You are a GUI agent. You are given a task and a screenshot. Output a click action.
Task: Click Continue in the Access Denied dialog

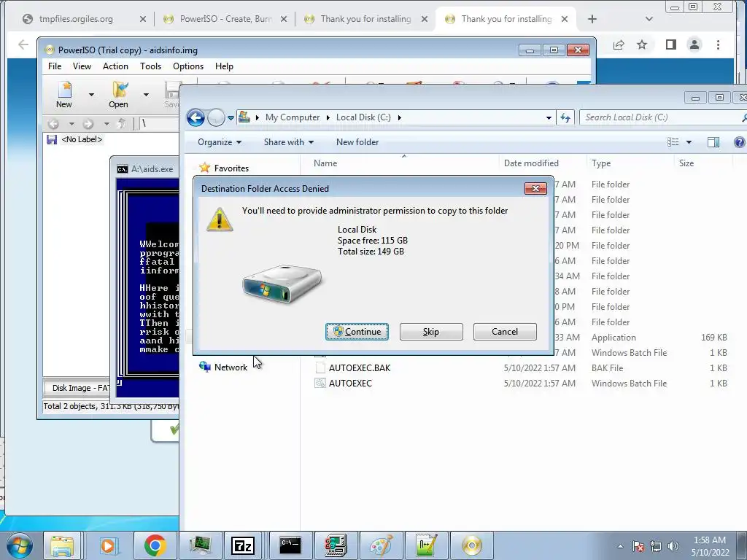[x=357, y=332]
